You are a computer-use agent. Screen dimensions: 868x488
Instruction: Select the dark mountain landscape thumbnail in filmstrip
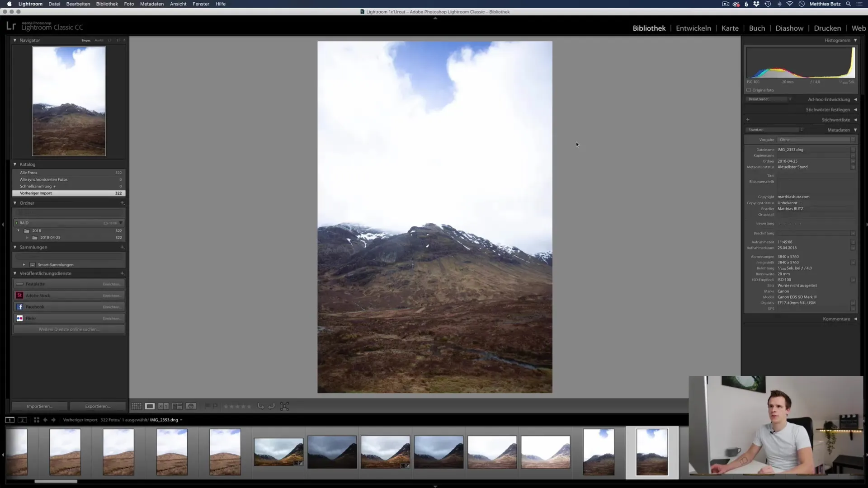pos(332,452)
